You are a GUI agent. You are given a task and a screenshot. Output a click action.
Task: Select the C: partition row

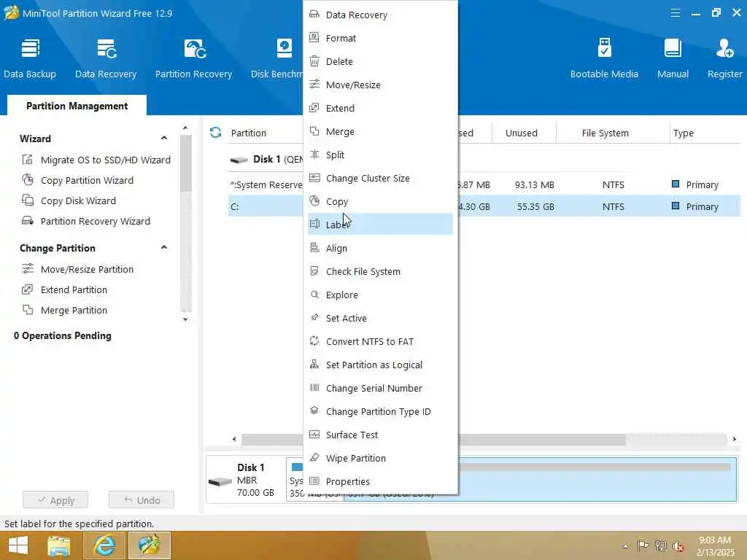point(484,206)
